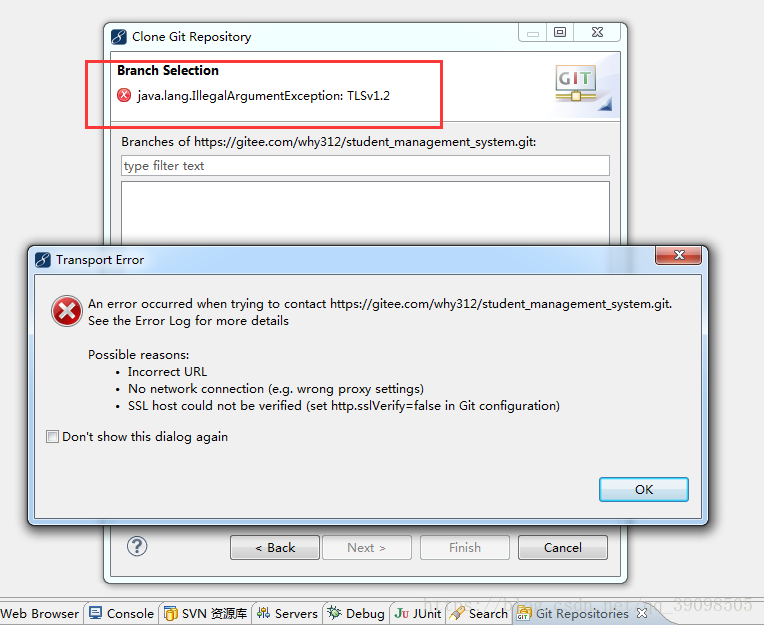This screenshot has height=625, width=764.
Task: Close the Git Repositories view tab
Action: pyautogui.click(x=642, y=613)
